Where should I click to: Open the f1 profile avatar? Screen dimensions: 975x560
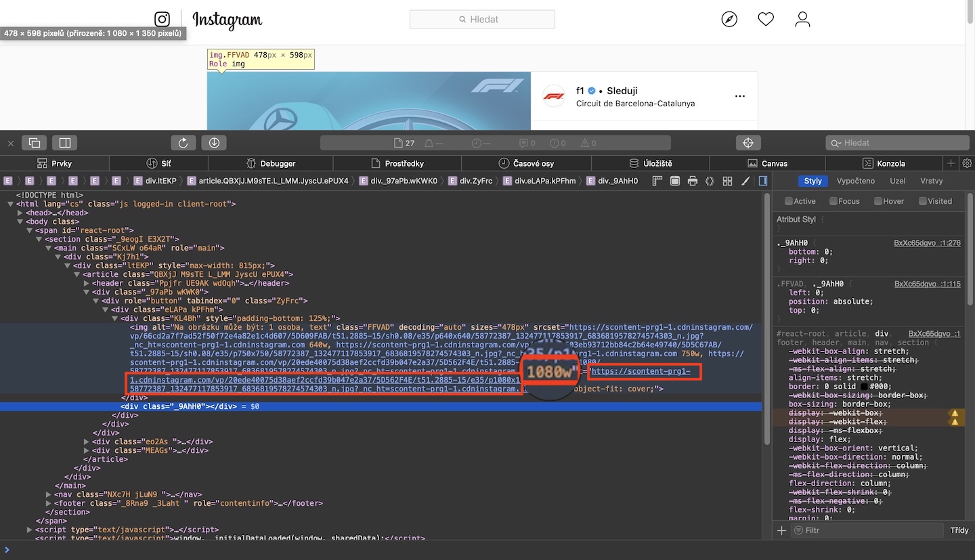coord(553,97)
